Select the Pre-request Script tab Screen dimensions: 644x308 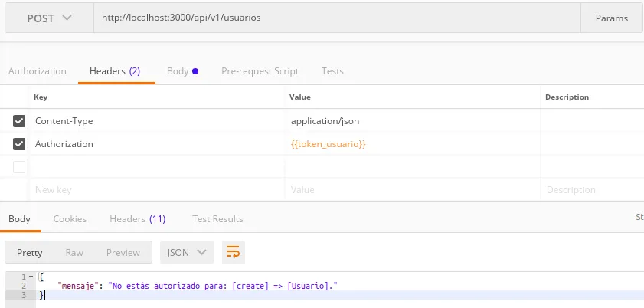(260, 71)
